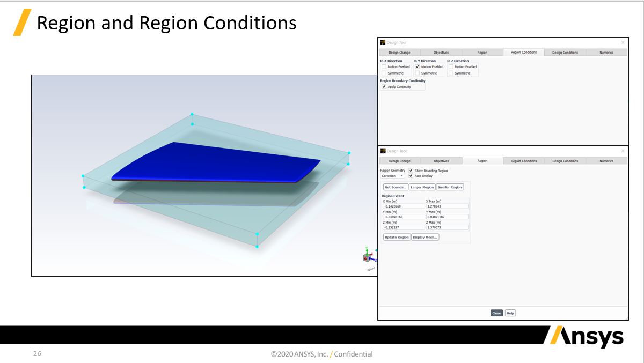Click the Z Max (m) value field
Screen dimensions: 644x363
coord(447,227)
